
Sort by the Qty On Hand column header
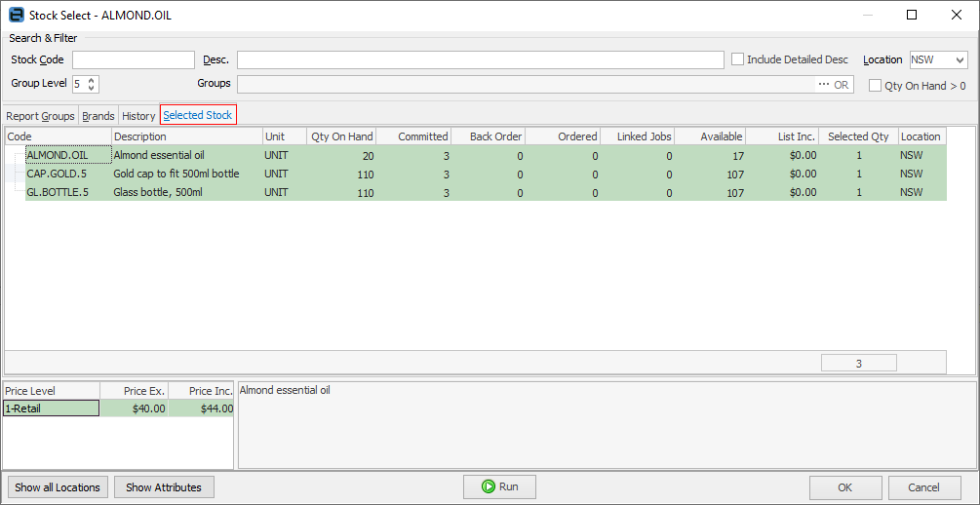(341, 136)
